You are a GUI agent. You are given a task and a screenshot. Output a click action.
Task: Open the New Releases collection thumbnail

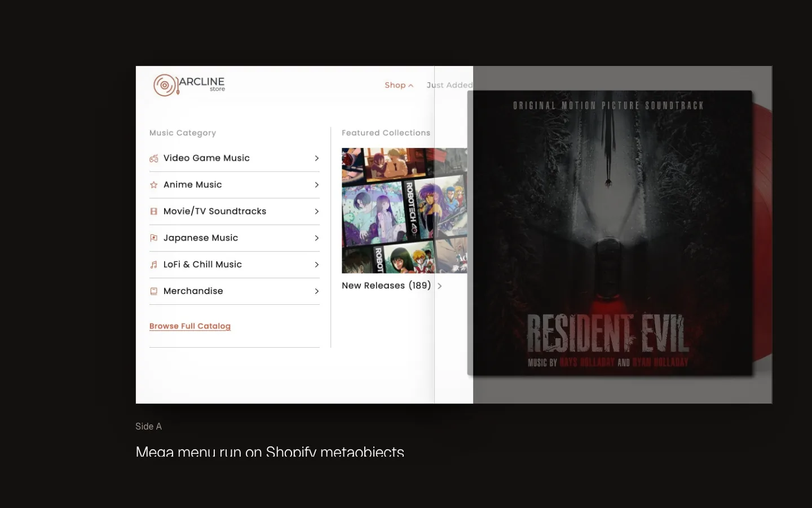pos(404,211)
